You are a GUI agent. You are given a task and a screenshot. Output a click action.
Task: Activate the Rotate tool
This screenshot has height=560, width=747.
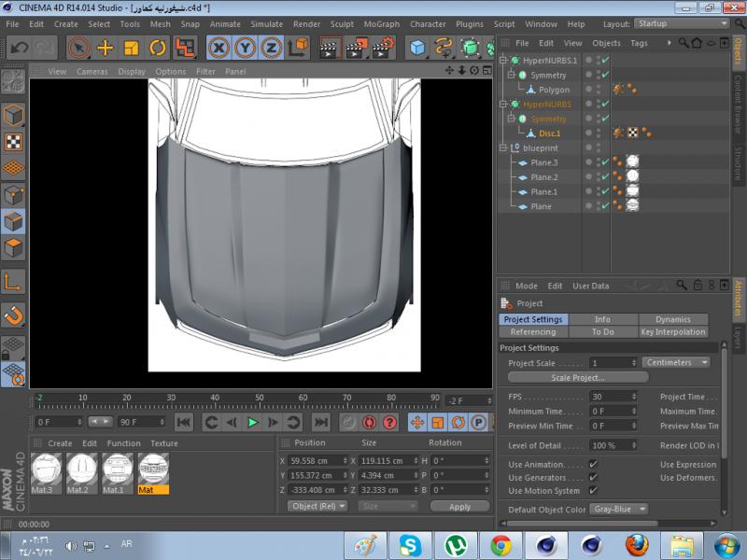(158, 48)
